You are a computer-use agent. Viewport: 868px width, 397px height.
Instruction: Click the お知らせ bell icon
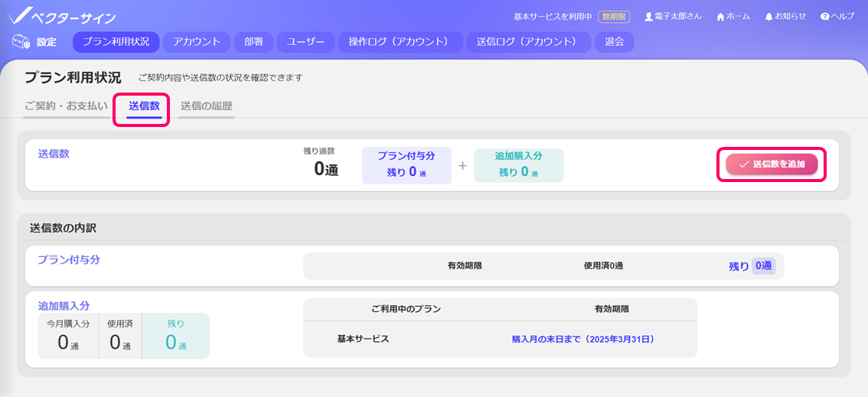click(768, 17)
